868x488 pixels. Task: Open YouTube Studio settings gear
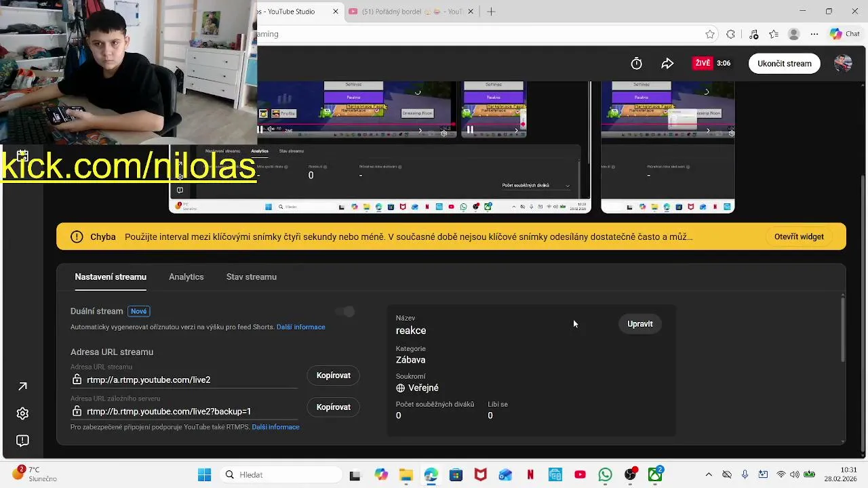click(x=22, y=413)
